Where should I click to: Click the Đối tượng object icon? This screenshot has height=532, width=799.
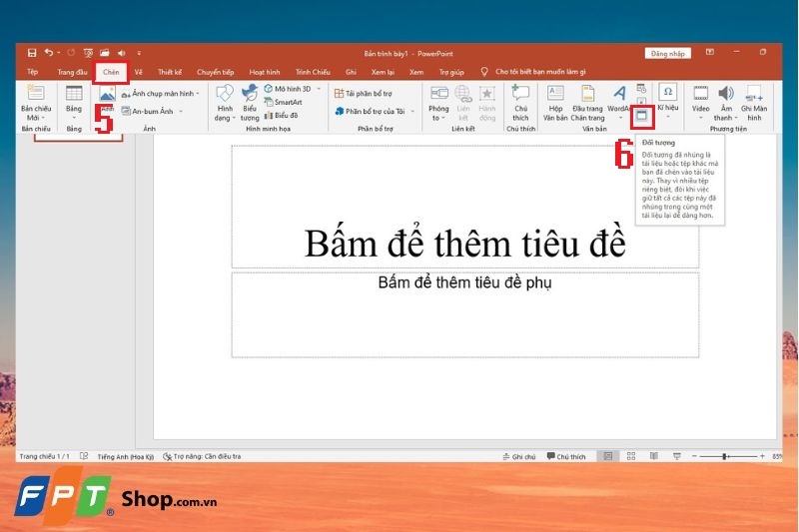642,117
